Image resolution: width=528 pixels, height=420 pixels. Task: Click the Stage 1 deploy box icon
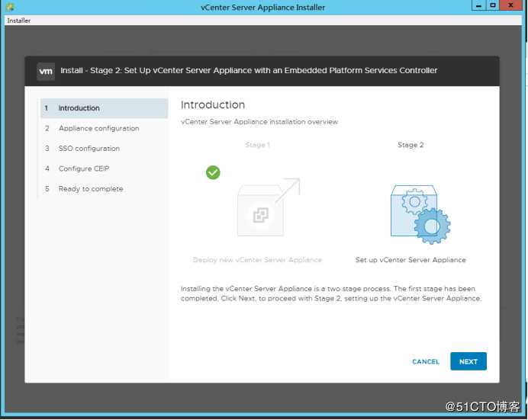coord(268,207)
